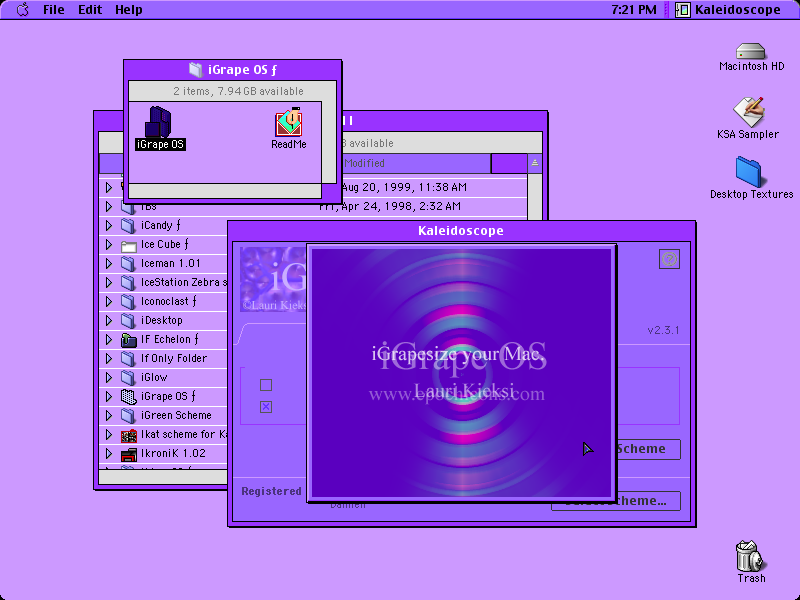Open the Macintosh HD drive icon
Viewport: 800px width, 600px height.
751,51
